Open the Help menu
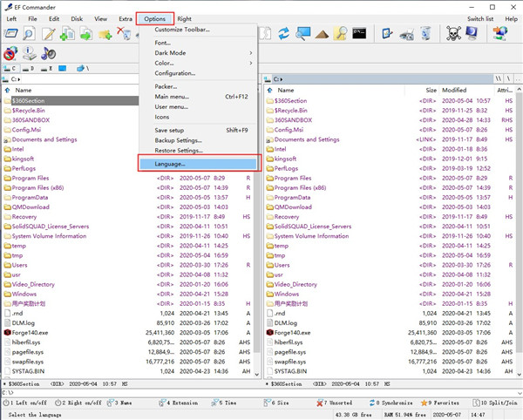This screenshot has width=523, height=420. click(505, 18)
